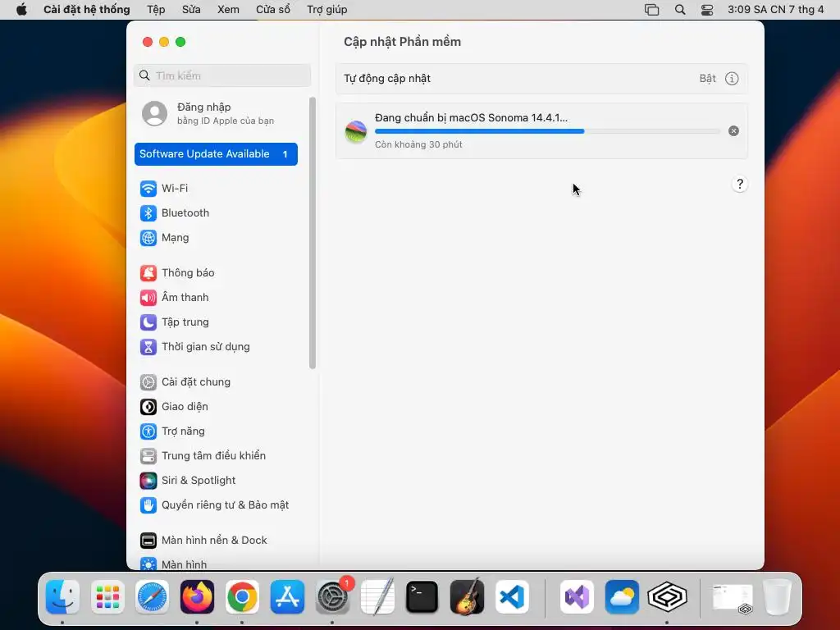Launch Terminal from the Dock
Viewport: 840px width, 630px height.
[422, 597]
